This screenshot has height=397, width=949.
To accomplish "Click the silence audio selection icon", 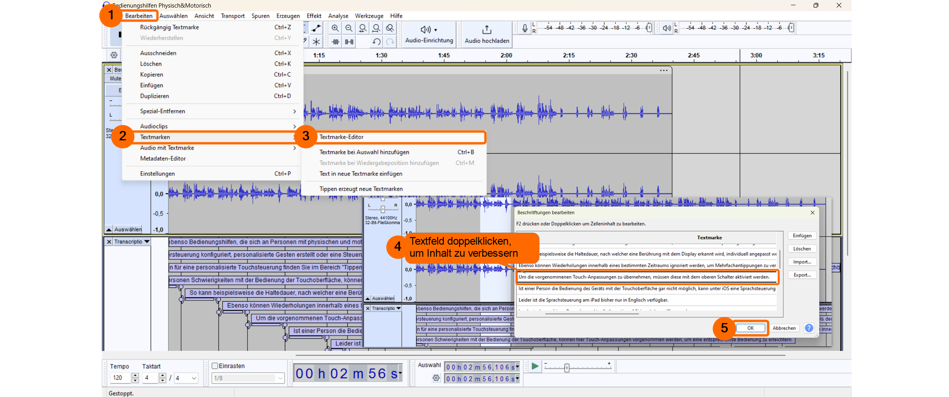I will coord(349,42).
